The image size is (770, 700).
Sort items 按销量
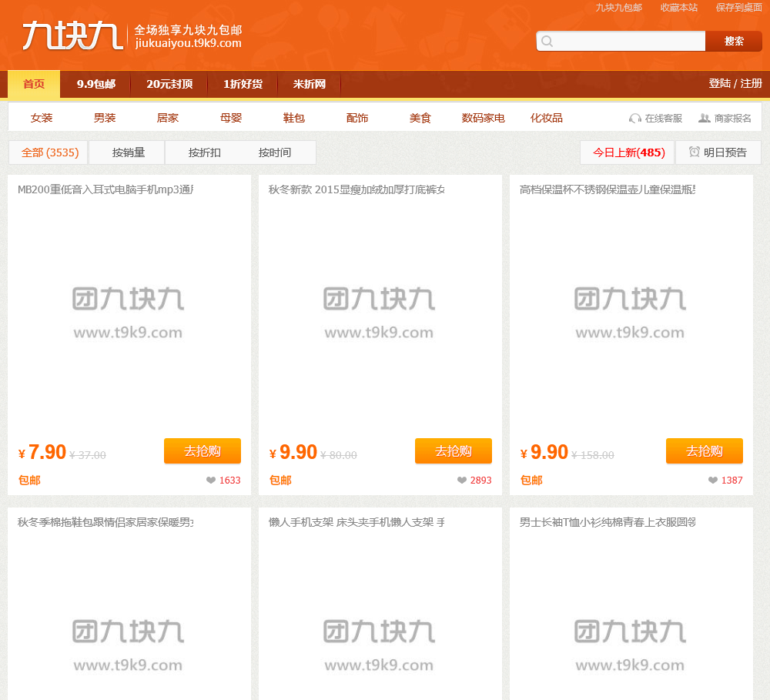coord(128,152)
